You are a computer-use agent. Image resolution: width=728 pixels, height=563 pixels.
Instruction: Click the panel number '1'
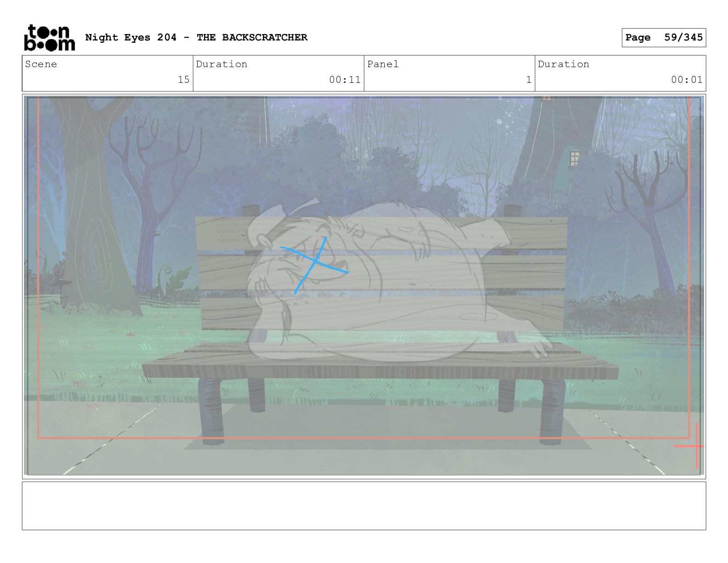point(529,80)
